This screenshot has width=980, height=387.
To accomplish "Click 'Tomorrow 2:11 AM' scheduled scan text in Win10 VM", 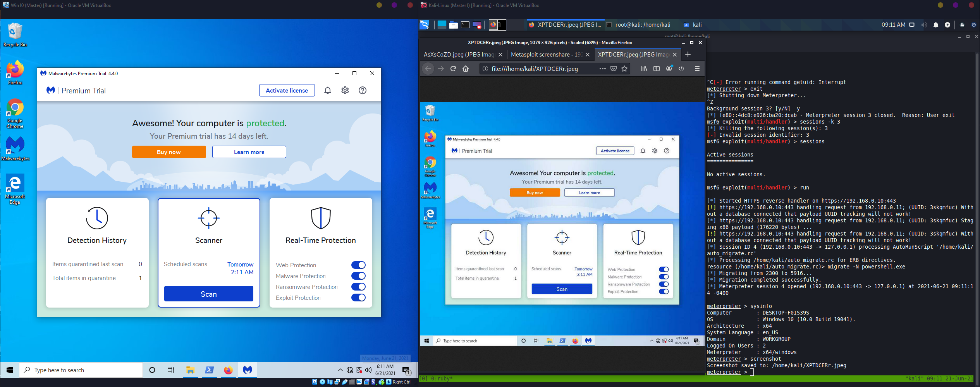I will (241, 268).
